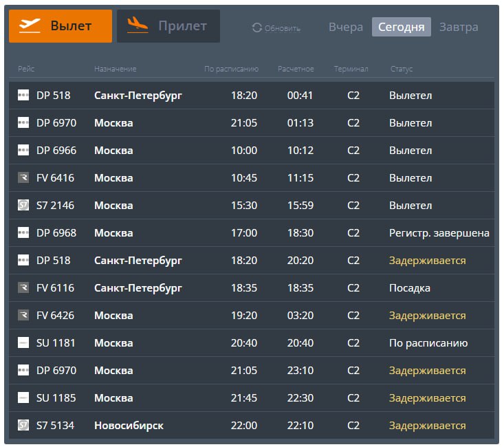Click the airline logo for flight FV 6416
This screenshot has width=504, height=447.
(x=23, y=178)
